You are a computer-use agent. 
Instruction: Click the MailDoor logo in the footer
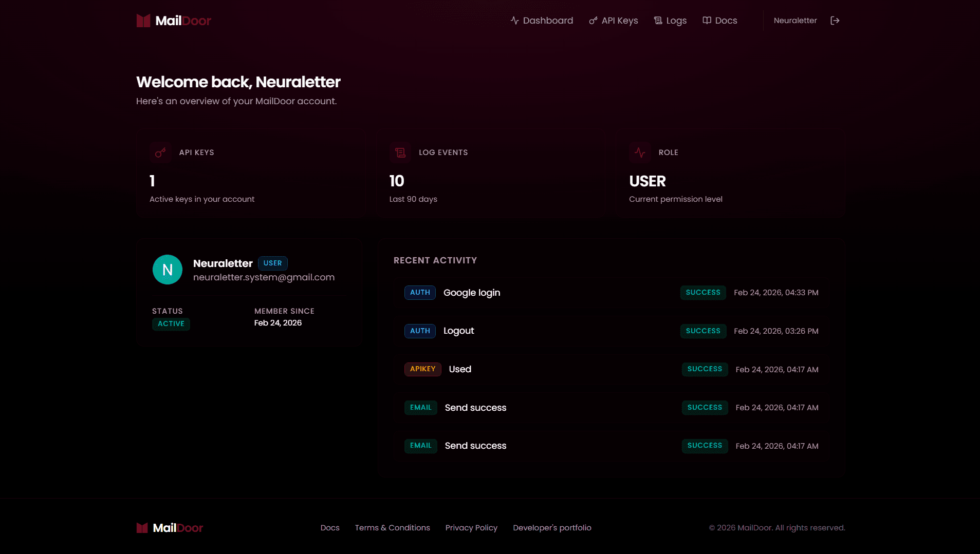[x=170, y=528]
